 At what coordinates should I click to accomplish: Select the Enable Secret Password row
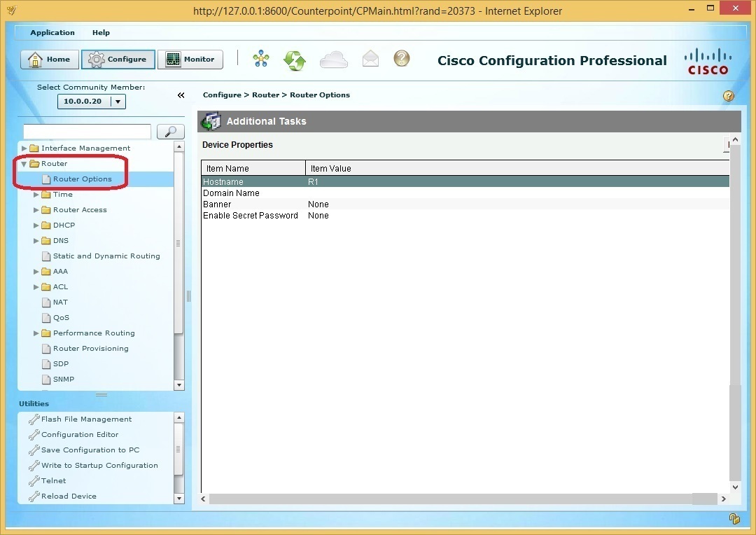(x=465, y=216)
